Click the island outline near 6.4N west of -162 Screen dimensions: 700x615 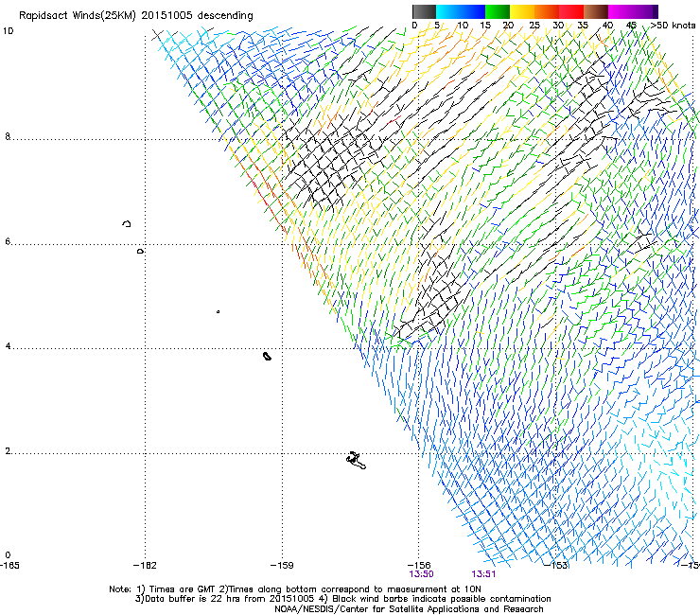[127, 223]
